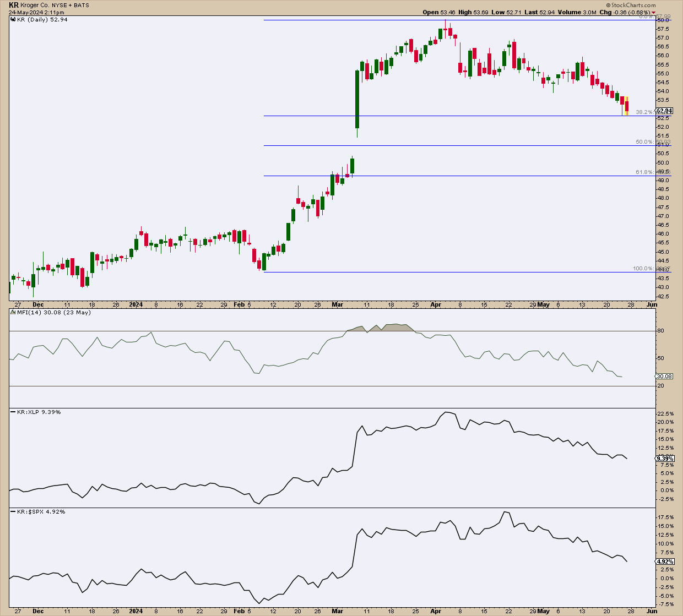Click the 9.39% KR:XLP value tag

click(x=665, y=459)
